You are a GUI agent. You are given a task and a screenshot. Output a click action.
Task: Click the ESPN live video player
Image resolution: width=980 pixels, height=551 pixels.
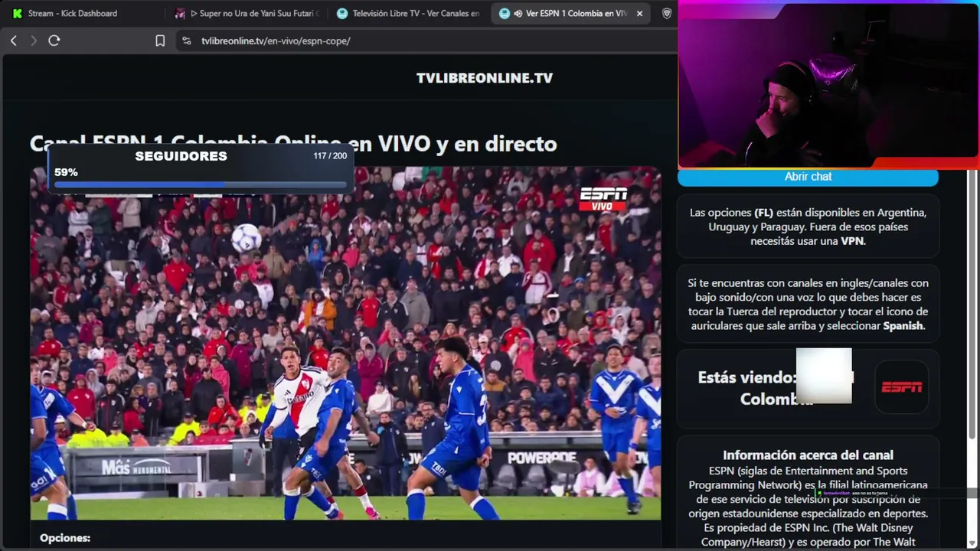coord(345,343)
